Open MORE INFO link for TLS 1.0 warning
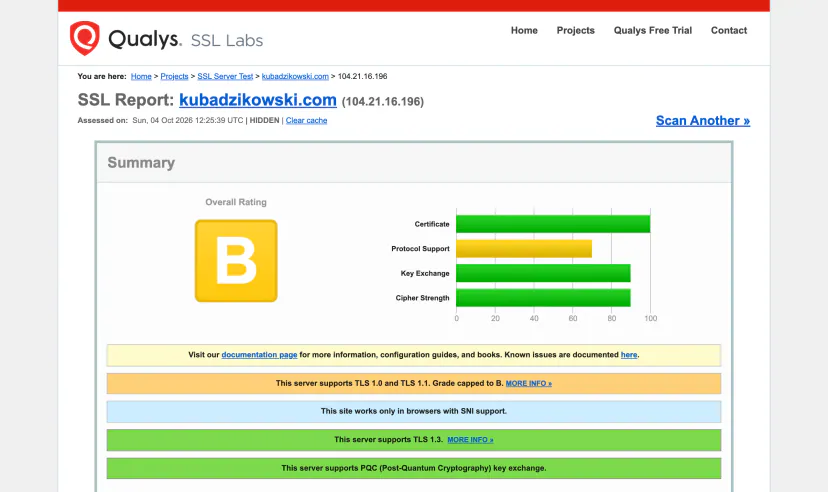The width and height of the screenshot is (828, 492). point(529,384)
